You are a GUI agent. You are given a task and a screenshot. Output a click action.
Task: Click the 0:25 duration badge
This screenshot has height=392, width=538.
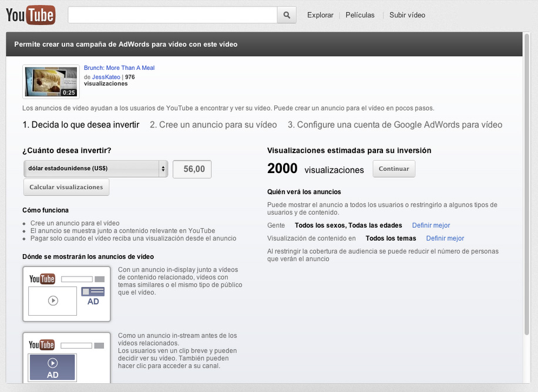click(69, 93)
